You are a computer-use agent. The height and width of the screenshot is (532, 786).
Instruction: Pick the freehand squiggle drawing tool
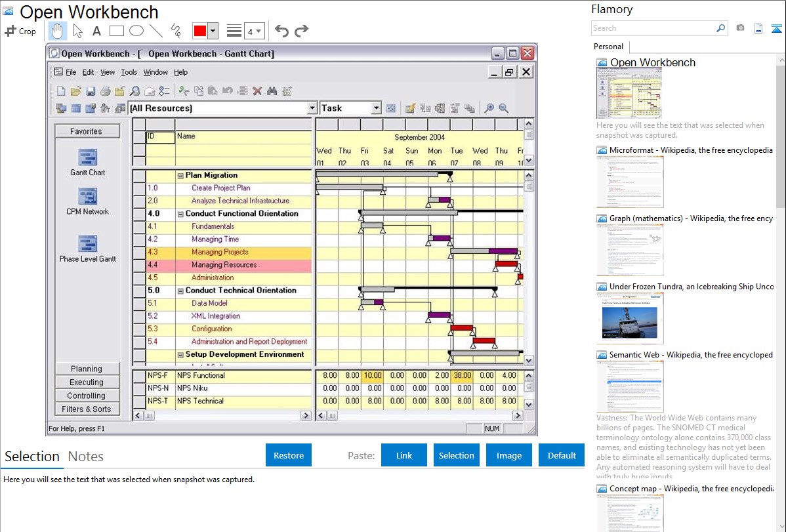(x=176, y=31)
